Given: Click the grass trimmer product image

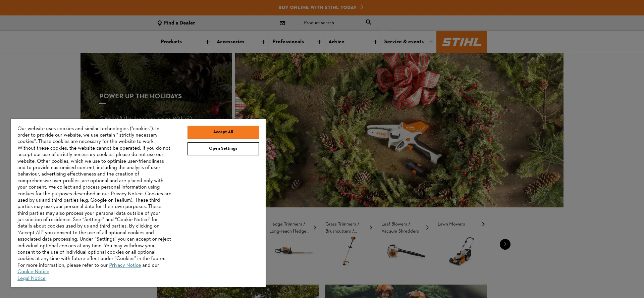Looking at the screenshot, I should 349,251.
